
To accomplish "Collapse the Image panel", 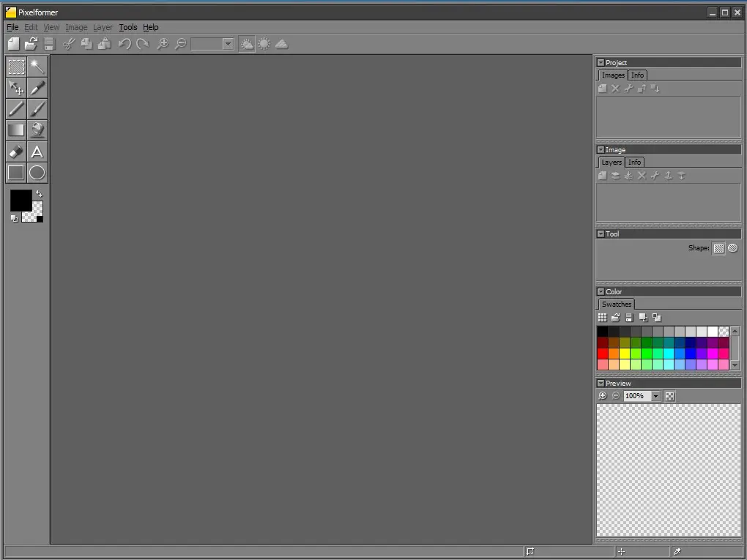I will [601, 149].
